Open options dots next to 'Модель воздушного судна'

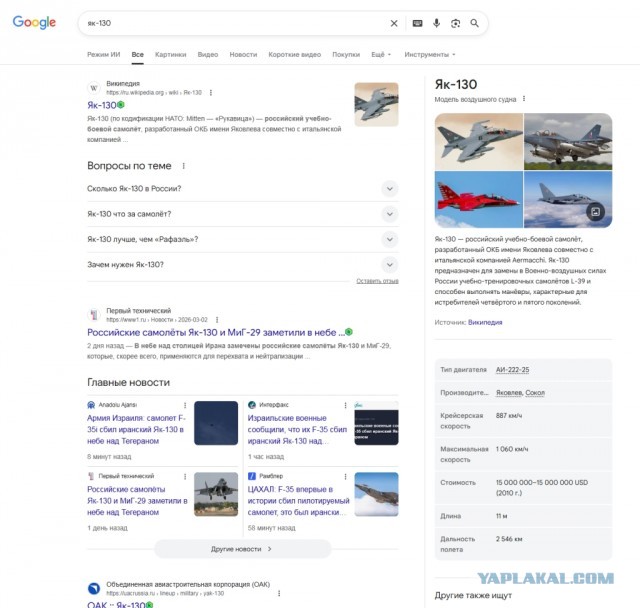pos(524,99)
